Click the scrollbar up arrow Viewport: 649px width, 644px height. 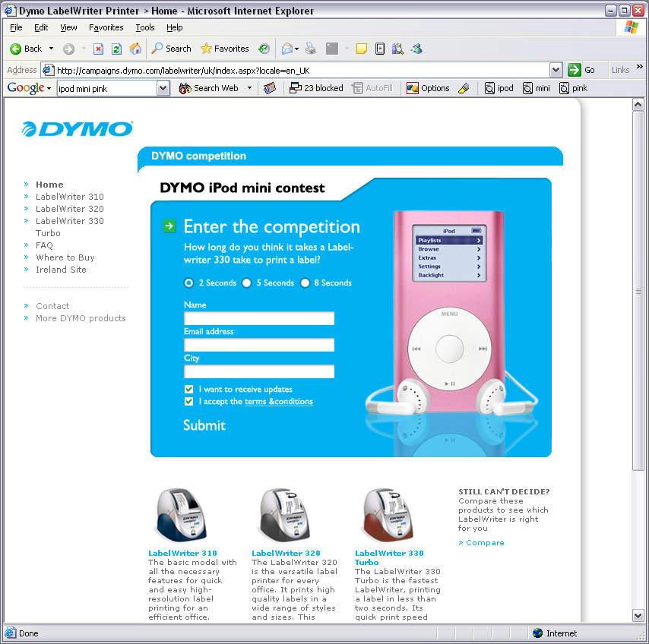(638, 105)
